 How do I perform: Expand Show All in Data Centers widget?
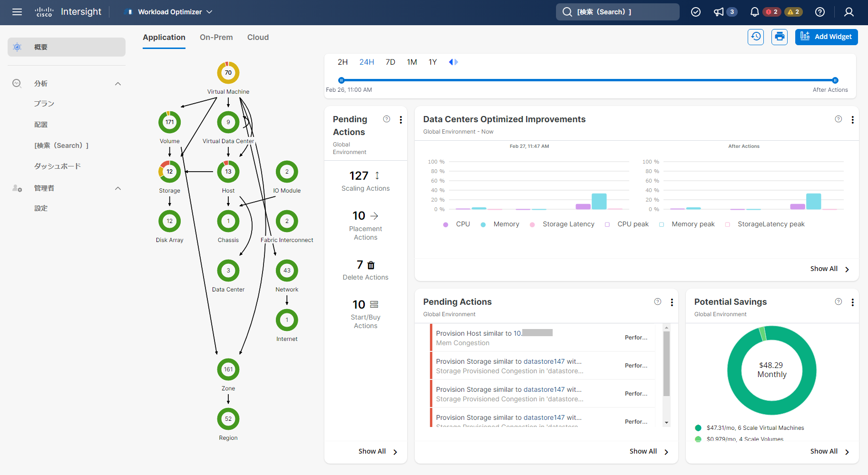point(829,269)
